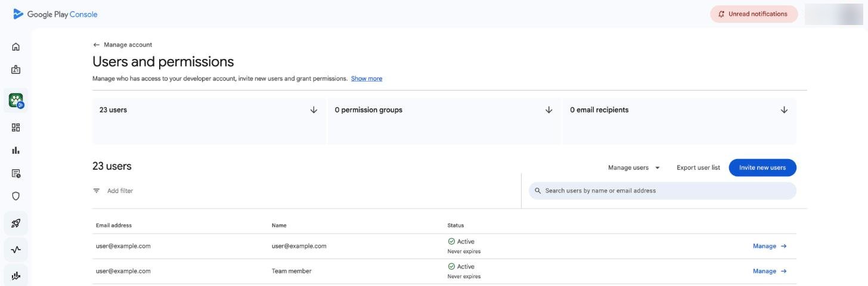Image resolution: width=868 pixels, height=286 pixels.
Task: Click the back arrow next to Manage account
Action: click(x=97, y=45)
